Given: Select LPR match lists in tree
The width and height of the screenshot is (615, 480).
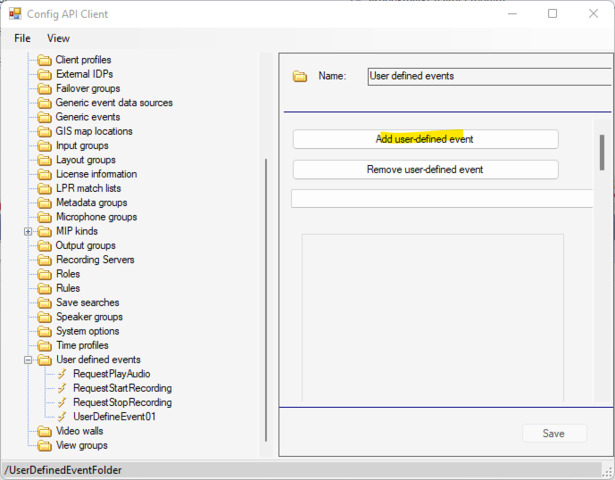Looking at the screenshot, I should 88,188.
